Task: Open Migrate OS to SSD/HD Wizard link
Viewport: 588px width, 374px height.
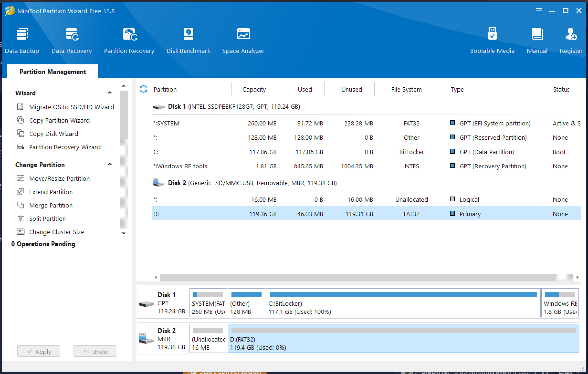Action: pyautogui.click(x=72, y=107)
